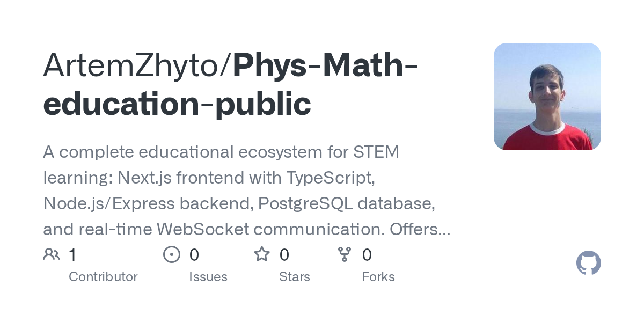Open the GitHub Octocat logo
Viewport: 644px width, 322px height.
[x=588, y=264]
